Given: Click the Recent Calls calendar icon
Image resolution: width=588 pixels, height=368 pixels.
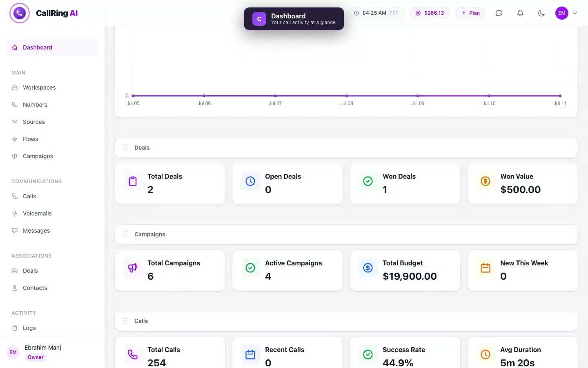Looking at the screenshot, I should coord(250,355).
